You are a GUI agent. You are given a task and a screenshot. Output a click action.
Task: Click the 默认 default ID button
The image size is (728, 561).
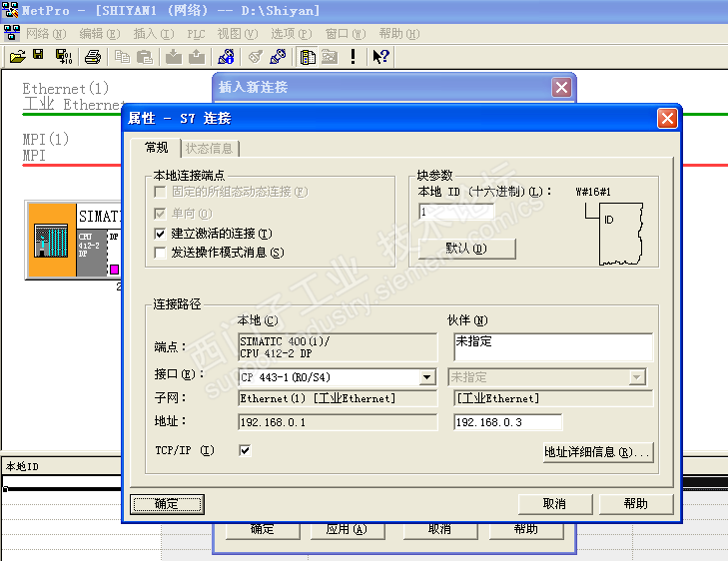(x=466, y=249)
